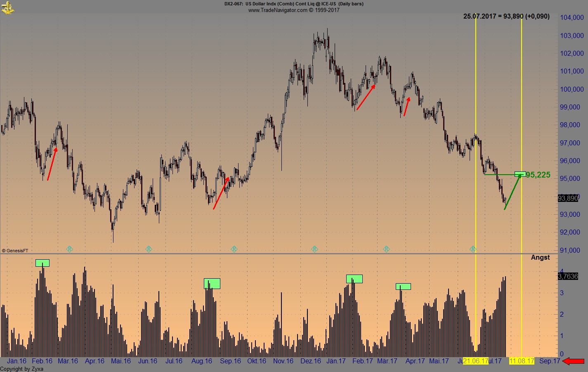588x372 pixels.
Task: Click the golden sextant logo icon
Action: click(8, 7)
